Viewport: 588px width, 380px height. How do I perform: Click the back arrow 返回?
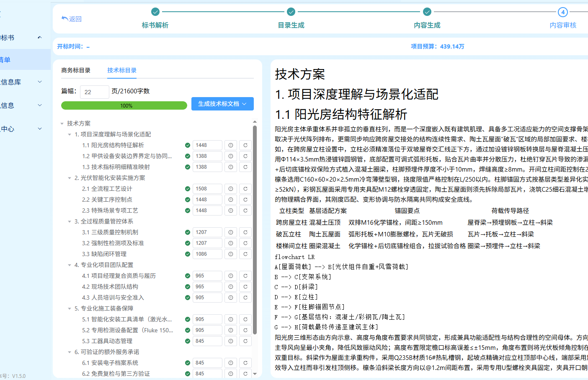[x=72, y=19]
